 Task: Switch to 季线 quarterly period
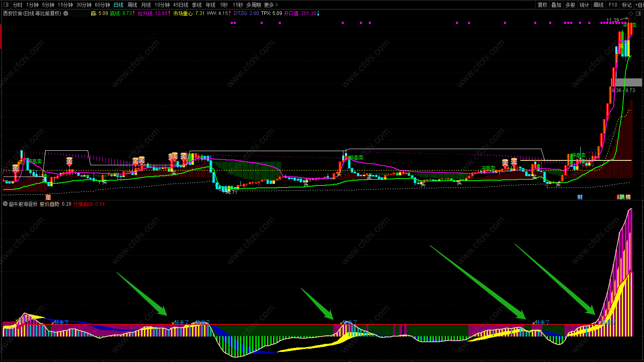click(x=197, y=5)
